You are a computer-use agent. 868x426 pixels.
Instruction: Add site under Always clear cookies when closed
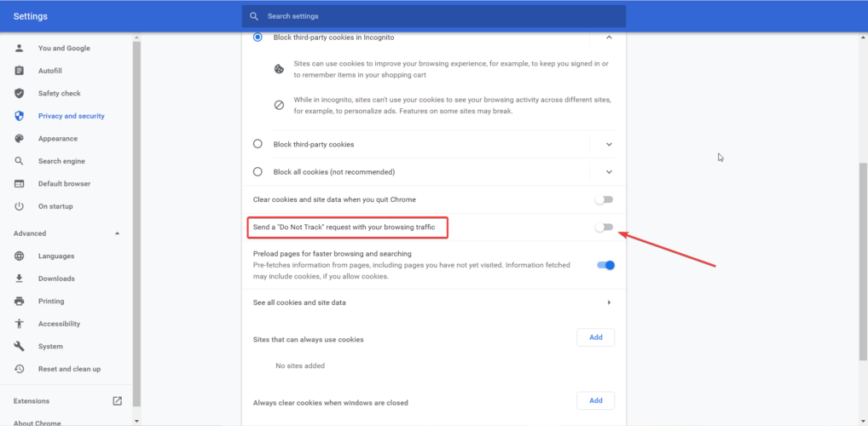click(596, 400)
